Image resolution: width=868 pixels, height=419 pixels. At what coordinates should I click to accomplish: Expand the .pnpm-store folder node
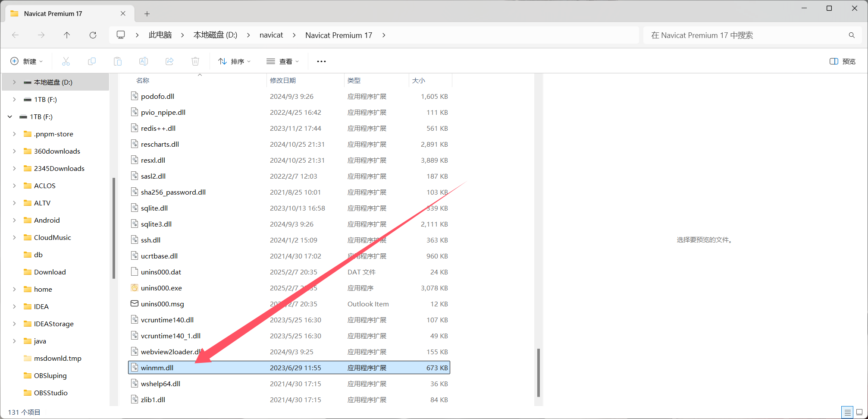[x=14, y=134]
